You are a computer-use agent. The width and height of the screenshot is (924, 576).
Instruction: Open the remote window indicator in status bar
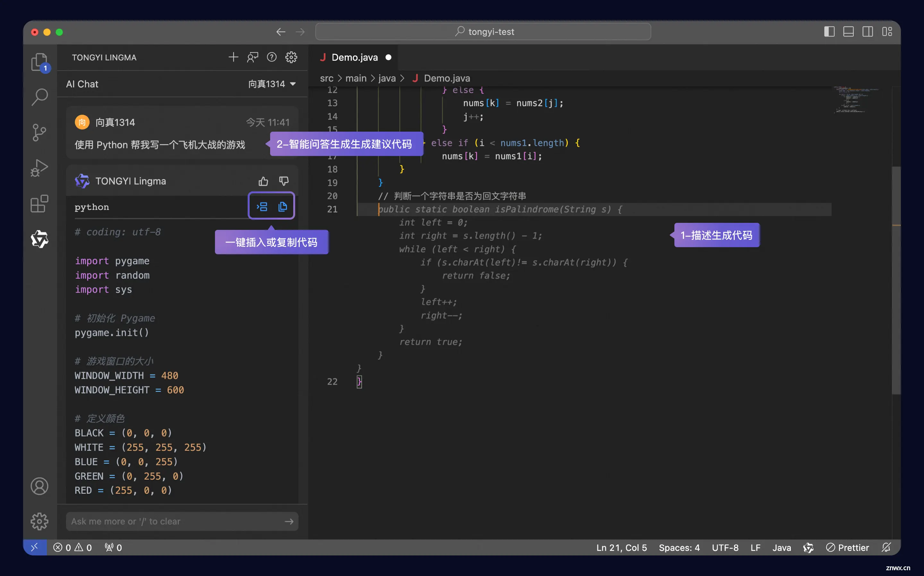click(35, 547)
